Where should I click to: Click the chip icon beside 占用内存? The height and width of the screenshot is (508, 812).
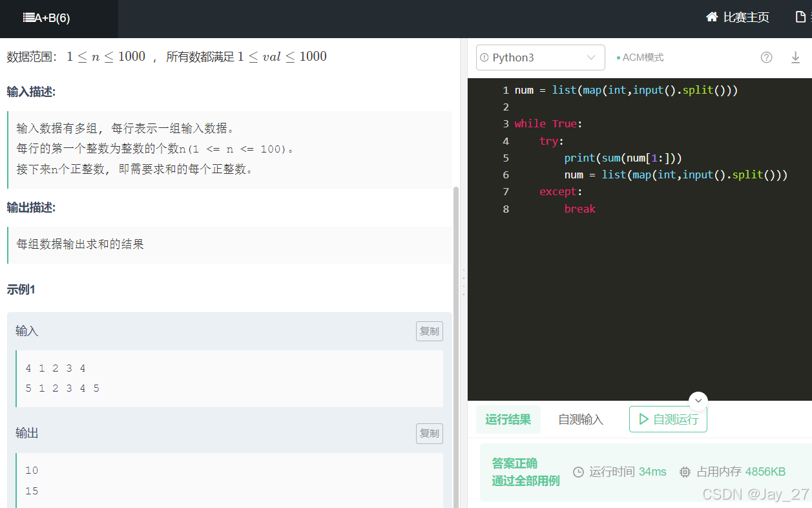685,472
